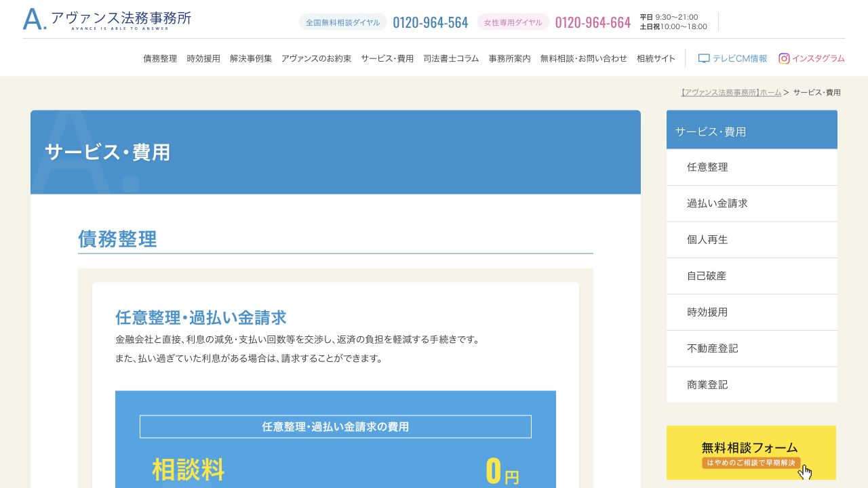The width and height of the screenshot is (868, 488).
Task: Open 商業登記 sidebar entry
Action: [x=752, y=385]
